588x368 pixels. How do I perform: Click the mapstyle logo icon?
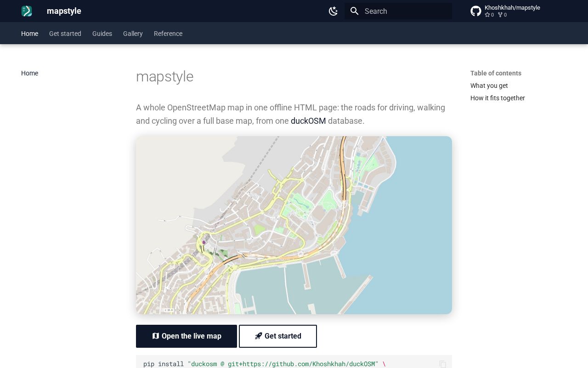tap(27, 11)
